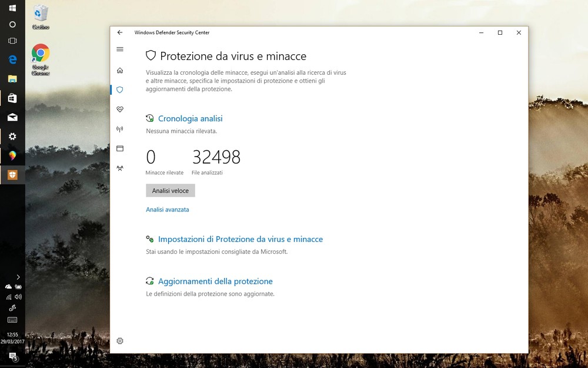This screenshot has height=368, width=588.
Task: Open Settings gear on taskbar
Action: coord(12,137)
